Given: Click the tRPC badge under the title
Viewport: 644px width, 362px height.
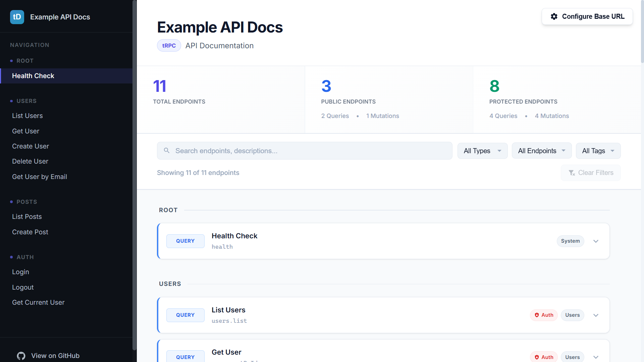Looking at the screenshot, I should pos(169,46).
